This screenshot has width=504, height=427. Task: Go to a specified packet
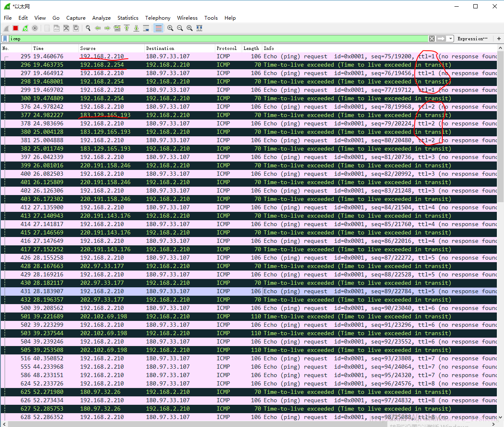(117, 28)
